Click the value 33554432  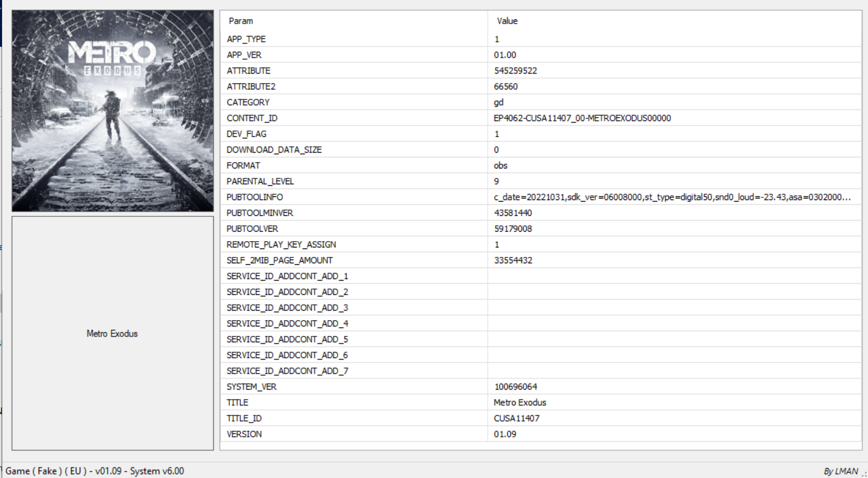click(513, 260)
